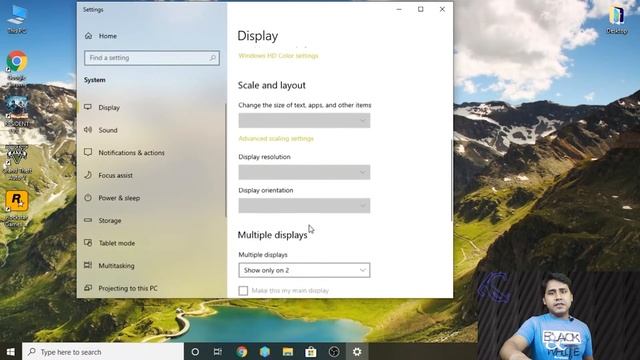The height and width of the screenshot is (360, 640).
Task: Click the sidebar vertical scrollbar
Action: (225, 160)
